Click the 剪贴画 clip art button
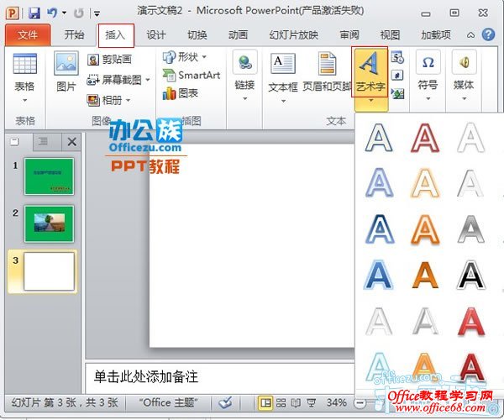Screen dimensions: 504x420 point(109,60)
